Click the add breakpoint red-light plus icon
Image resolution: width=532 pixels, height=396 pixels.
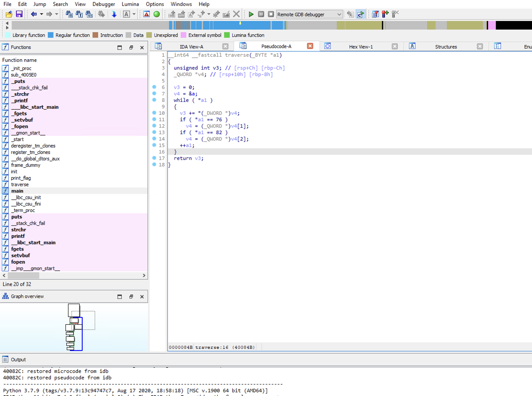385,14
